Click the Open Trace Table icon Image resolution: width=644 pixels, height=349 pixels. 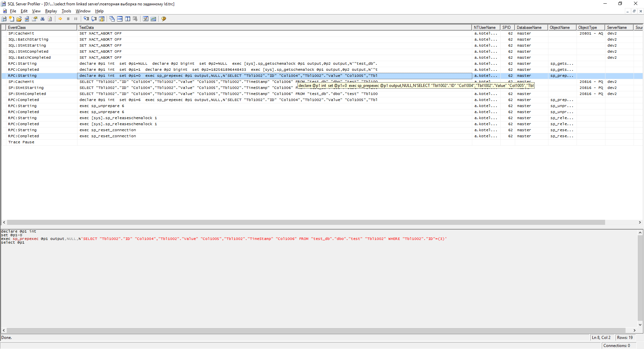(27, 19)
